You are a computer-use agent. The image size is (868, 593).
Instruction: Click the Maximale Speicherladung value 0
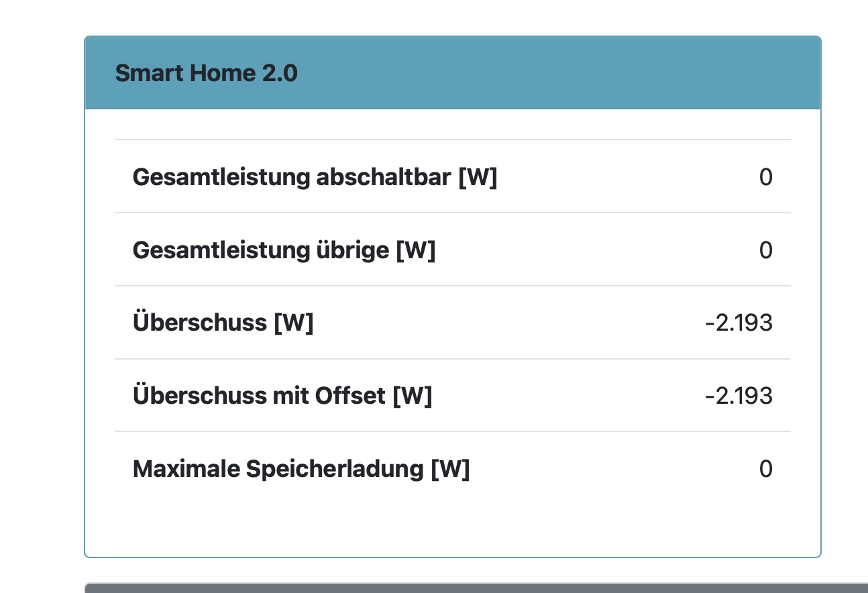click(x=765, y=469)
